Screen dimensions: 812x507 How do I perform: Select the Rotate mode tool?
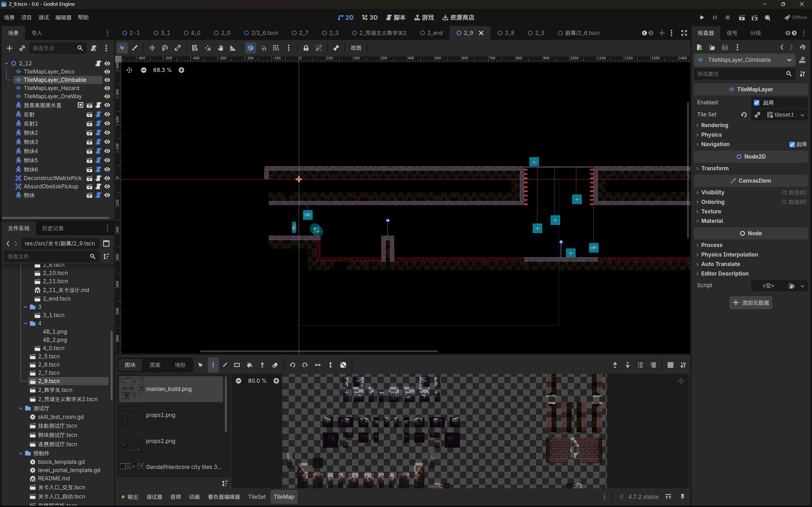pyautogui.click(x=165, y=48)
